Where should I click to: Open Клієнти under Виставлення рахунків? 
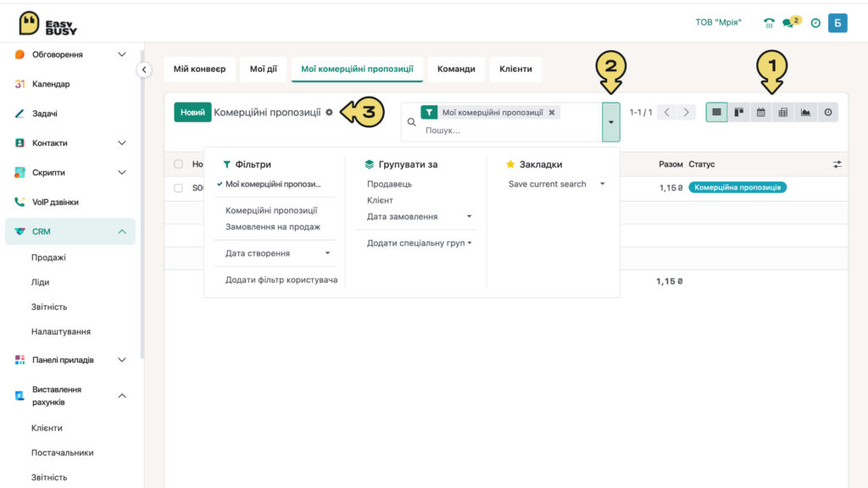47,428
